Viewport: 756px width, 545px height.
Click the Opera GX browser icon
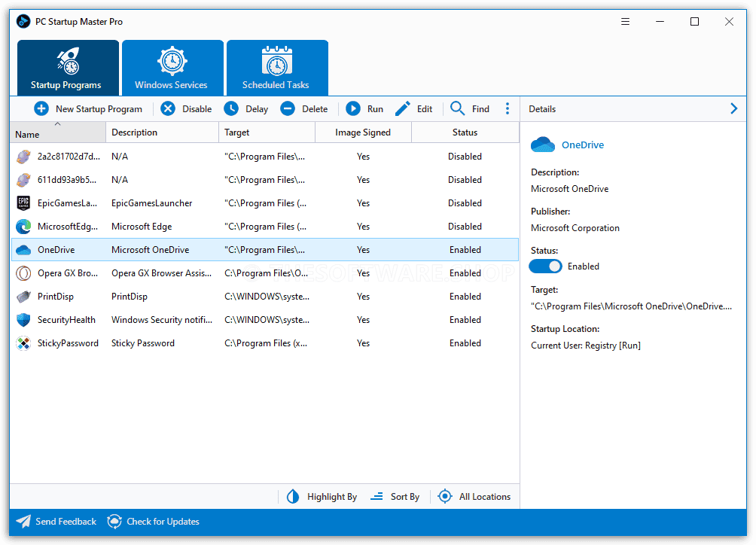(x=23, y=273)
